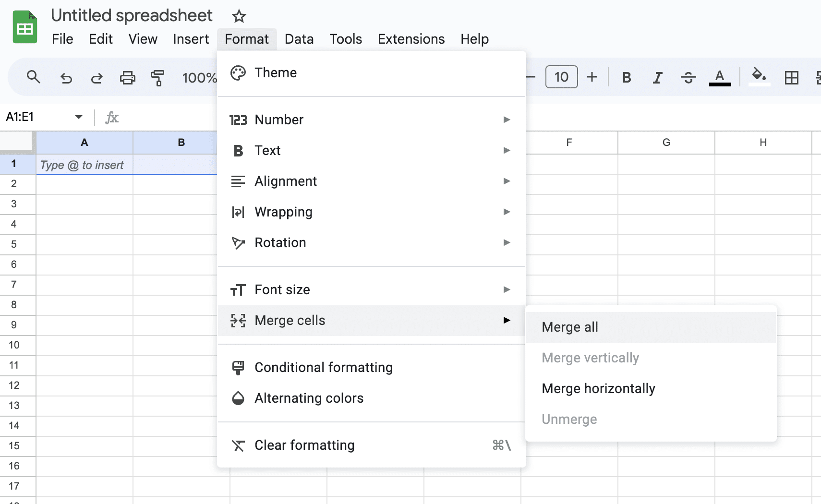Open the borders grid icon

click(791, 77)
